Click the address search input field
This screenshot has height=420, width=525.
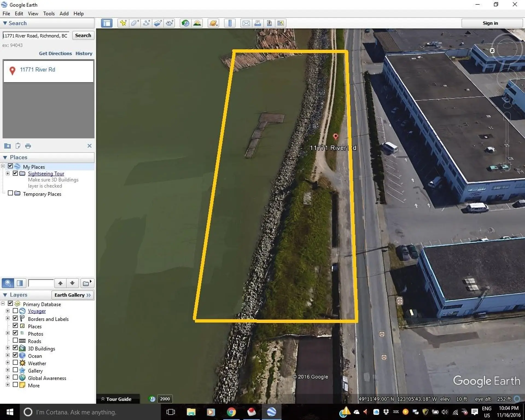click(36, 36)
